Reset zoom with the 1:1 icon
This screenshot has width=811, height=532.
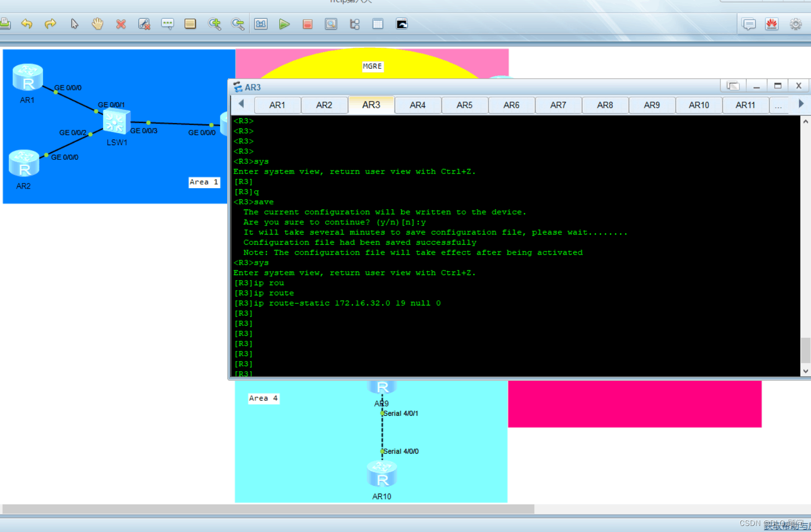point(261,24)
